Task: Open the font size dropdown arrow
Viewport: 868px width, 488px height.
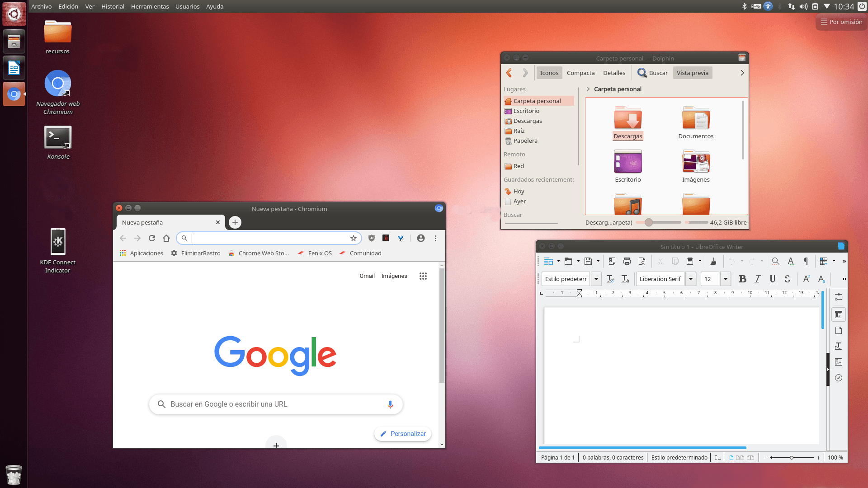Action: point(725,279)
